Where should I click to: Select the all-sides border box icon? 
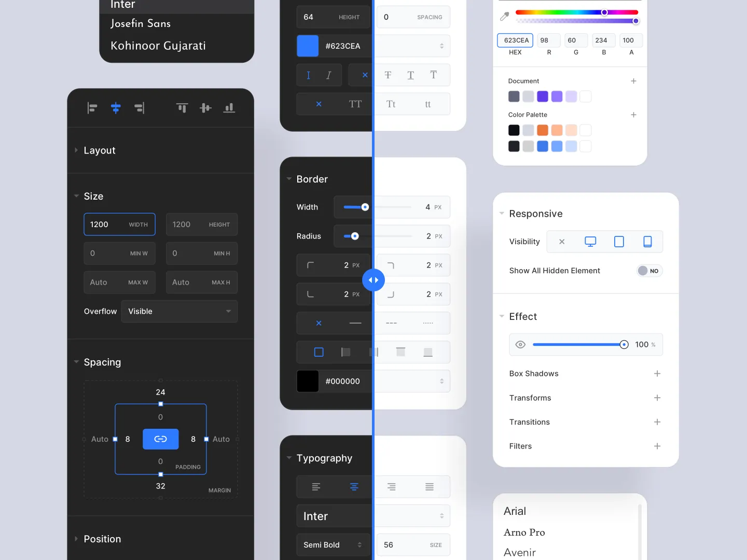pos(319,352)
